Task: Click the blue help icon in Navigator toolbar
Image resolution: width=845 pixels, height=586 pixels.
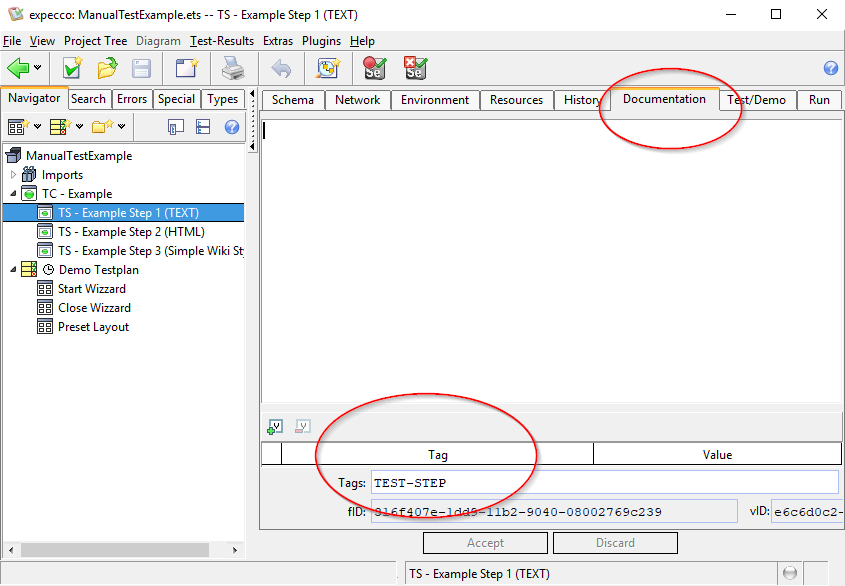Action: (232, 127)
